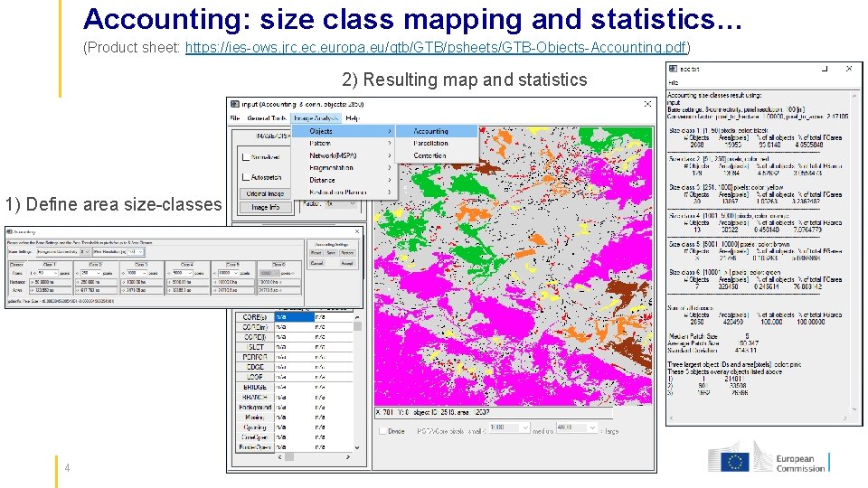The height and width of the screenshot is (488, 868).
Task: Expand the Restoration Planner submenu entry
Action: (344, 192)
